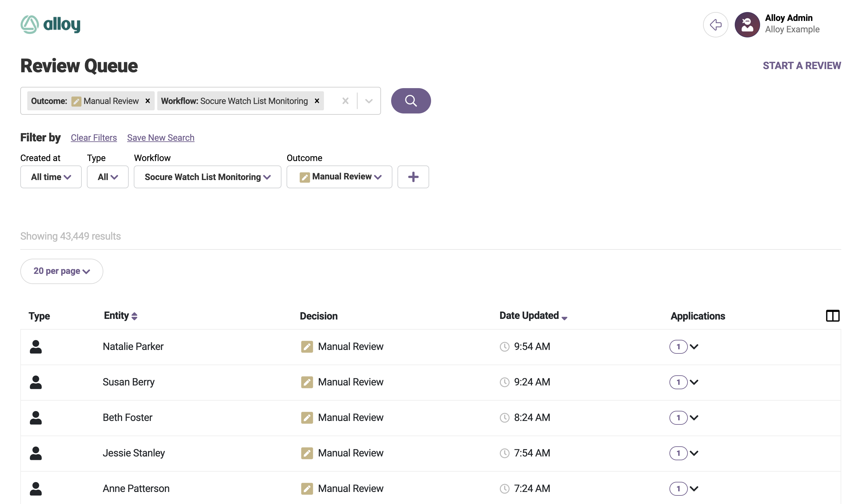Add another filter with the plus button
859x504 pixels.
pos(413,177)
